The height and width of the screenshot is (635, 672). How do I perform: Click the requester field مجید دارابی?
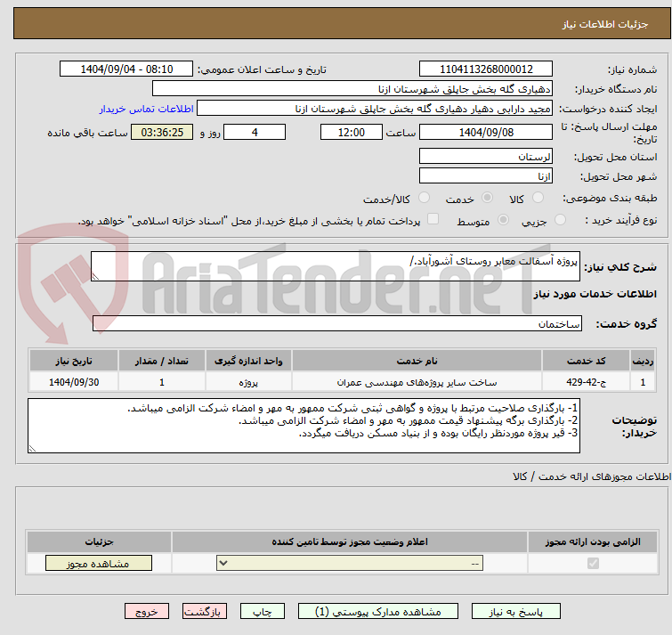click(x=375, y=109)
